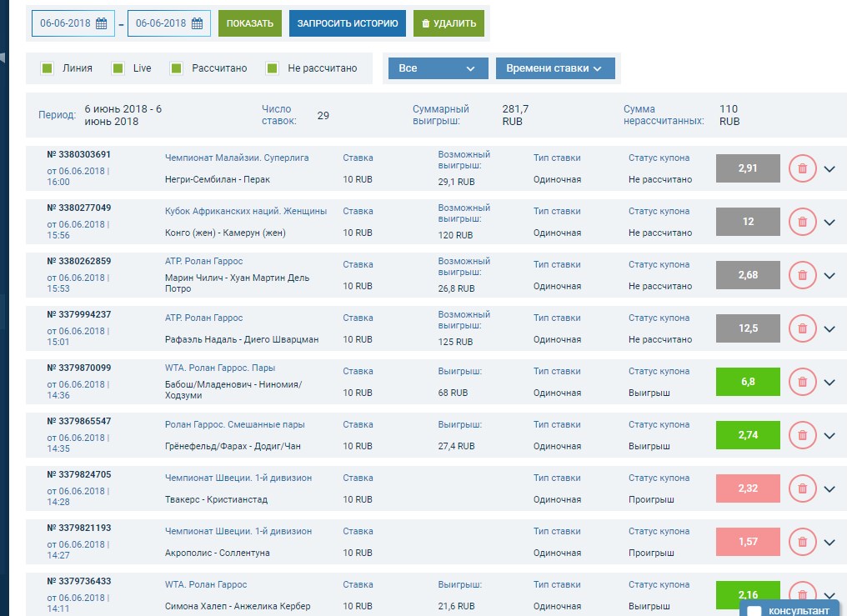Screen dimensions: 862x616
Task: Expand details for bet № 3379870099
Action: coord(829,383)
